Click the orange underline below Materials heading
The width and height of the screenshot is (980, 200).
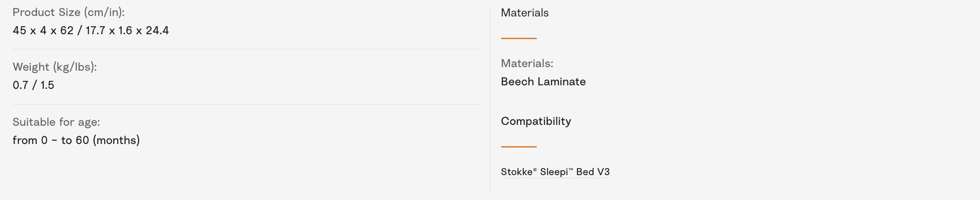(x=519, y=38)
